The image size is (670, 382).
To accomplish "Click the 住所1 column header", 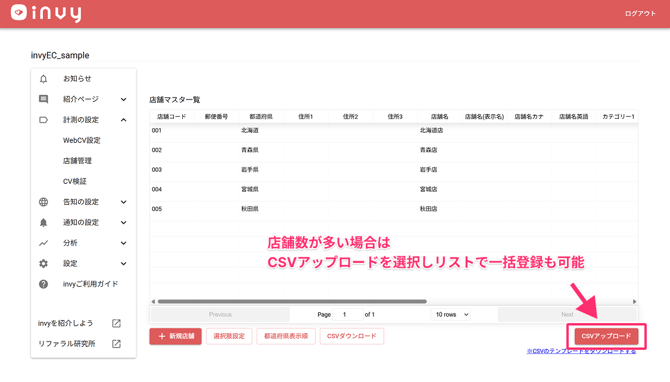I will (x=306, y=117).
